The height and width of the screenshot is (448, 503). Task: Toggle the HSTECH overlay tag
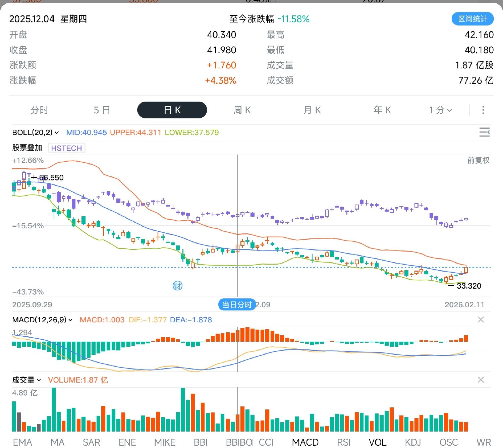[66, 148]
